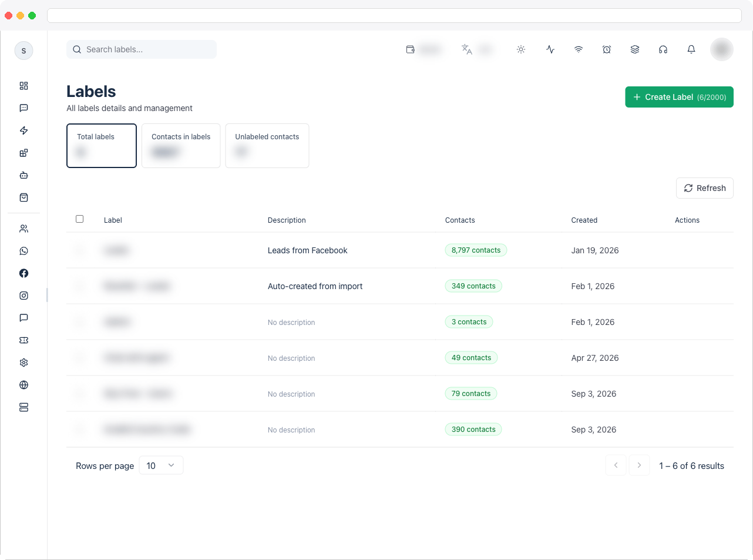Screen dimensions: 753x560
Task: Go to the previous page arrow
Action: [616, 465]
